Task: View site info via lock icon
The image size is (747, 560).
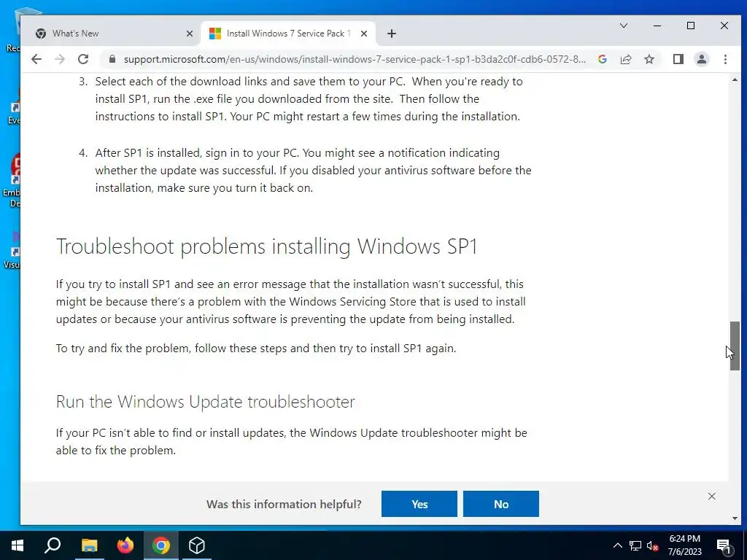Action: [x=112, y=59]
